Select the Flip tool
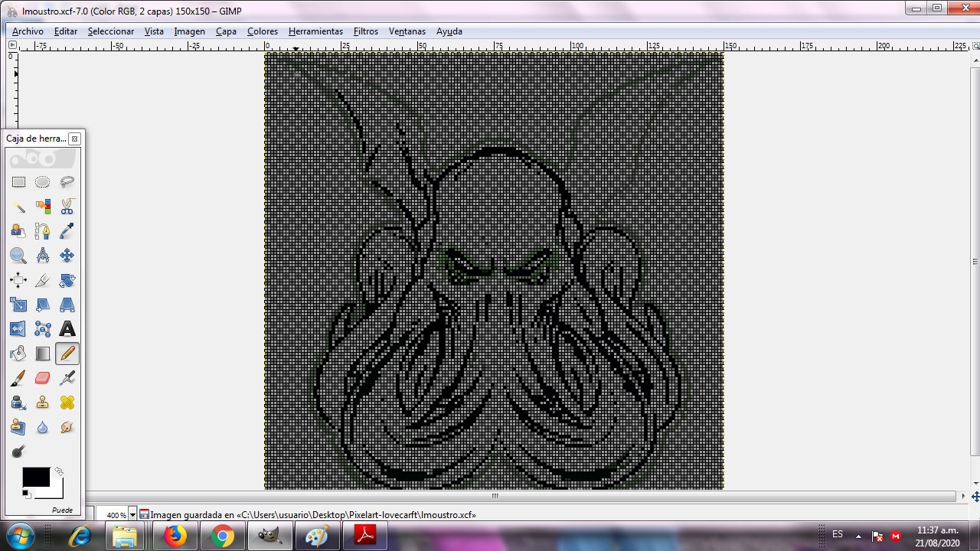 click(18, 329)
